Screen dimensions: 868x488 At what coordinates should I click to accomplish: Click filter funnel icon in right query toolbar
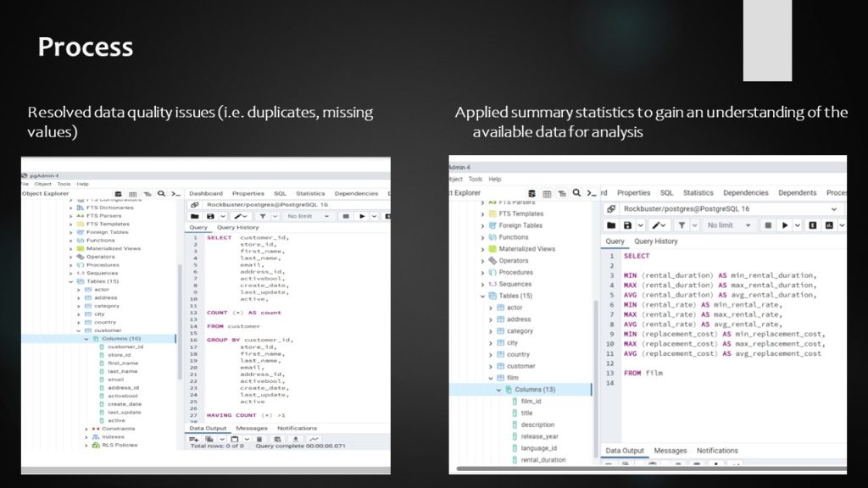coord(682,225)
